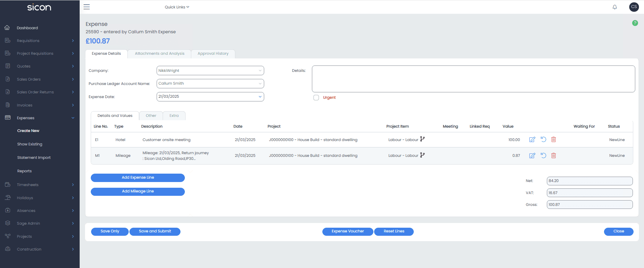Switch to Attachments and Analysis tab
Screen dimensions: 644x268
[160, 54]
